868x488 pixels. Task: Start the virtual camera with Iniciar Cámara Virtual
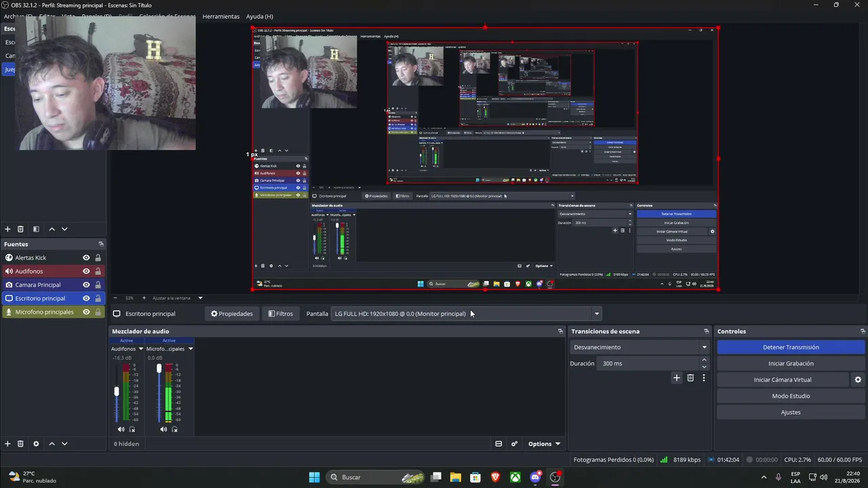(783, 380)
